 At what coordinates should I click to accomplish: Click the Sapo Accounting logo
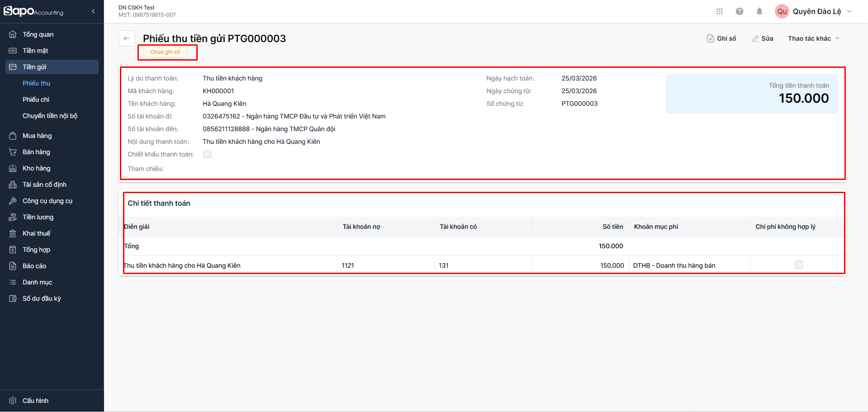click(33, 11)
